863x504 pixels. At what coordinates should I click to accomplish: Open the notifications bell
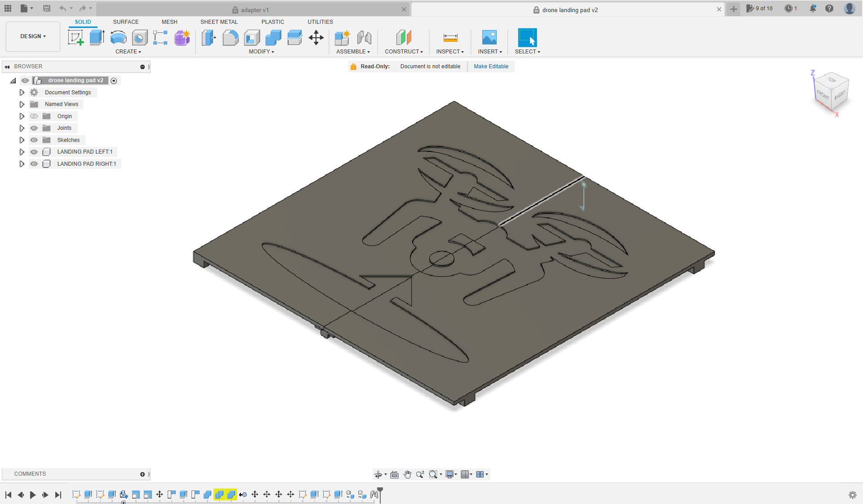[x=813, y=9]
